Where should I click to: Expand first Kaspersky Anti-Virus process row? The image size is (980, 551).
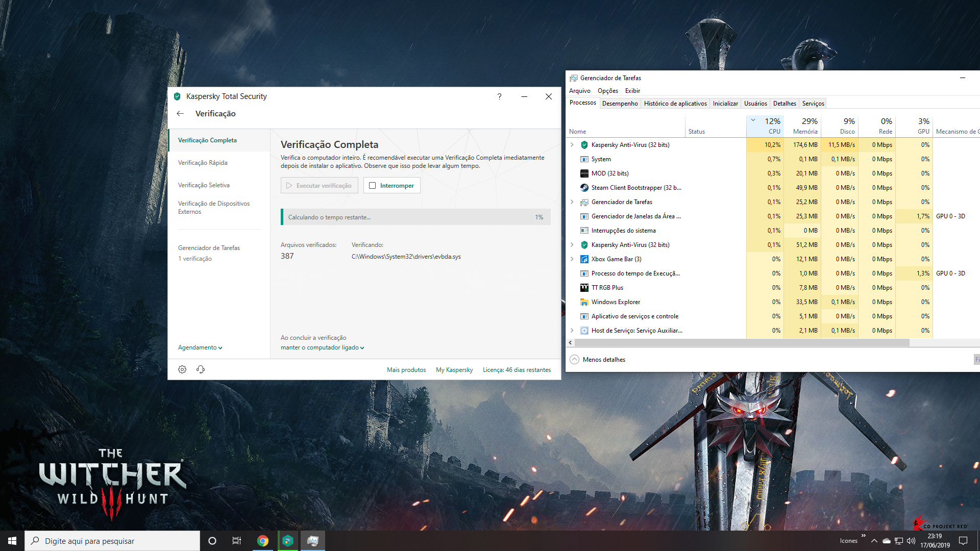[x=572, y=145]
